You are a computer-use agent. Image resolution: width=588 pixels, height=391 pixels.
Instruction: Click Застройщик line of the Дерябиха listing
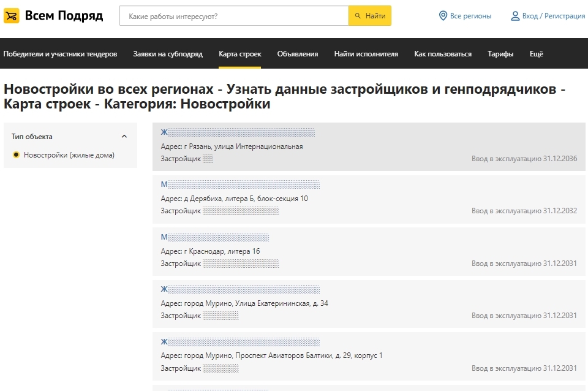220,211
